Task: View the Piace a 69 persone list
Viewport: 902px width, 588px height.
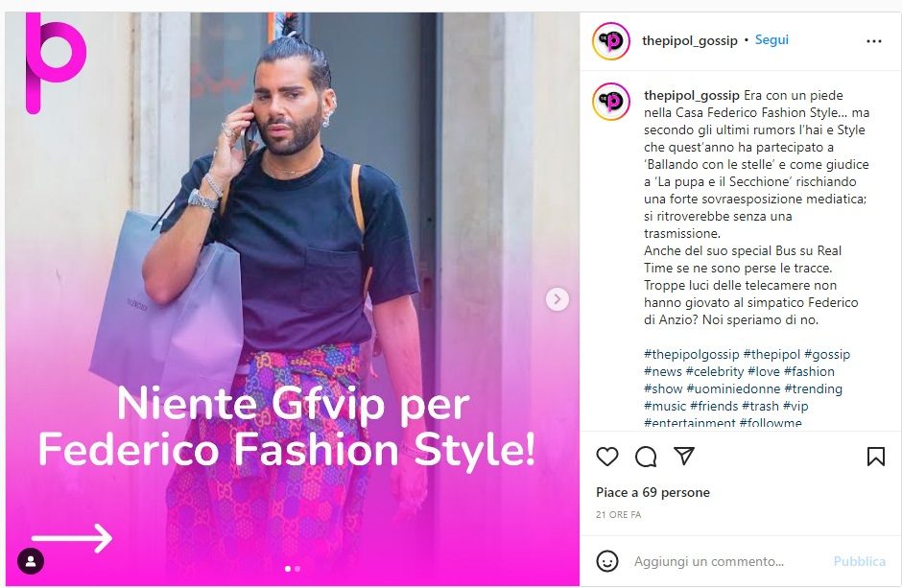Action: point(653,493)
